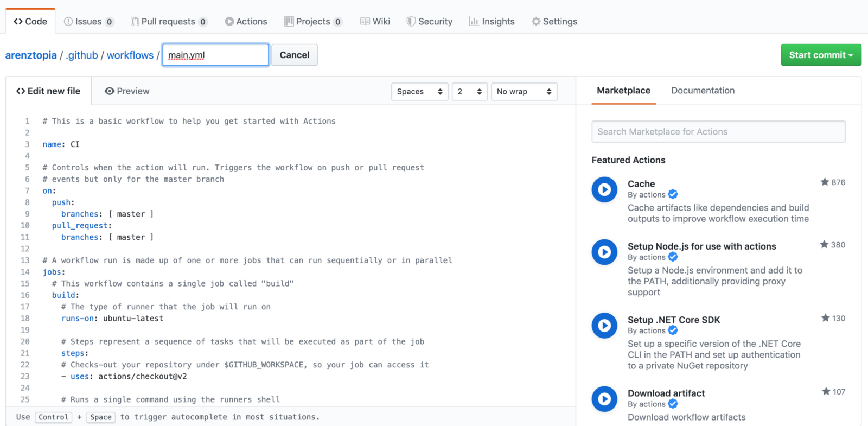The height and width of the screenshot is (426, 868).
Task: Click the Download artifact play icon
Action: [x=604, y=399]
